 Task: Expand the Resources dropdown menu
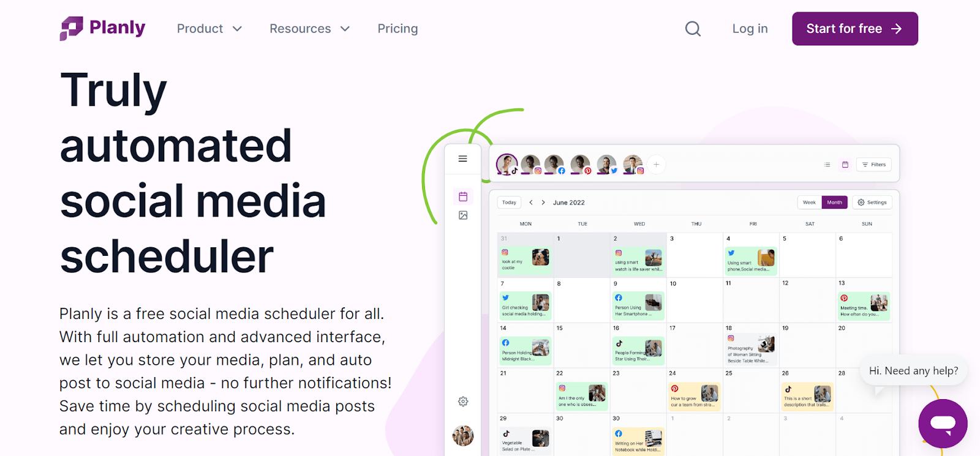click(x=310, y=29)
